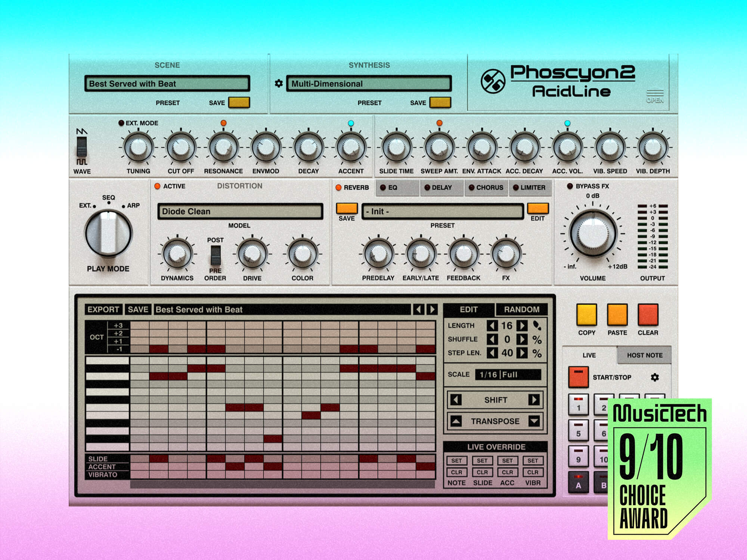
Task: Click the large VOLUME knob
Action: (x=593, y=233)
